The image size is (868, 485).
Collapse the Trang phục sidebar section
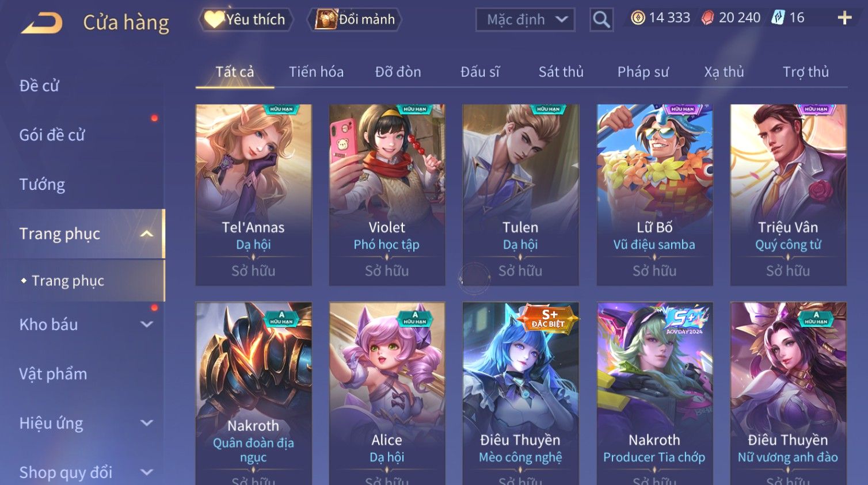point(147,234)
